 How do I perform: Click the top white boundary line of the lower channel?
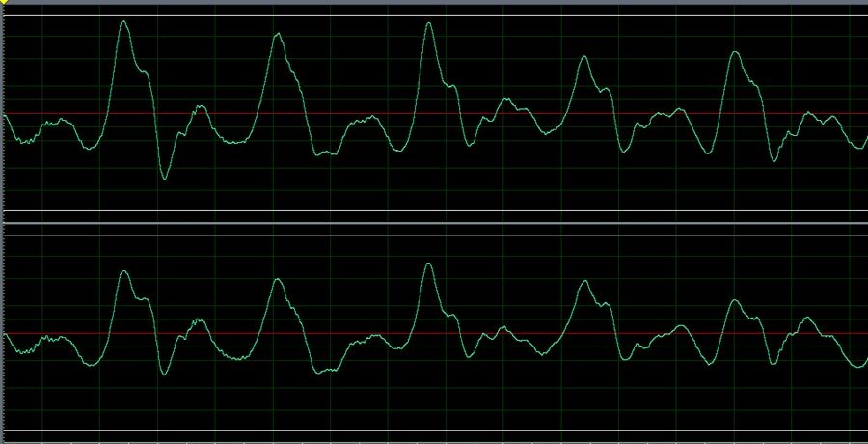point(434,236)
